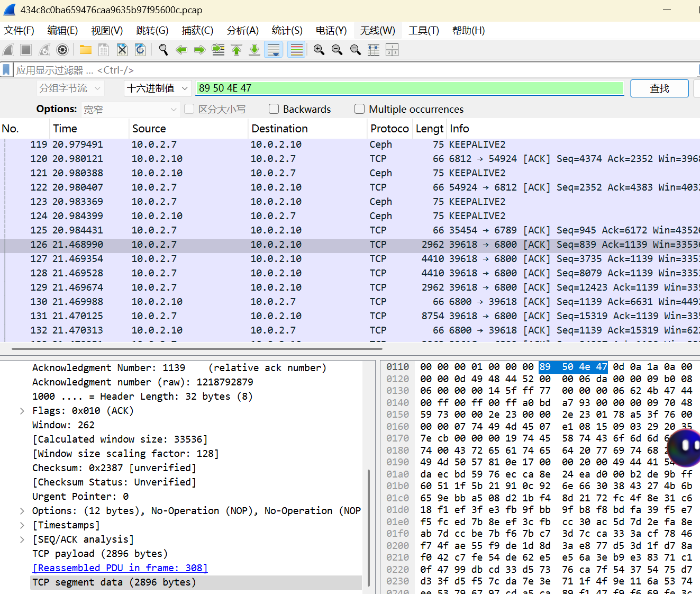Follow the Reassembled PDU in frame 308 link
The height and width of the screenshot is (594, 700).
pos(120,568)
